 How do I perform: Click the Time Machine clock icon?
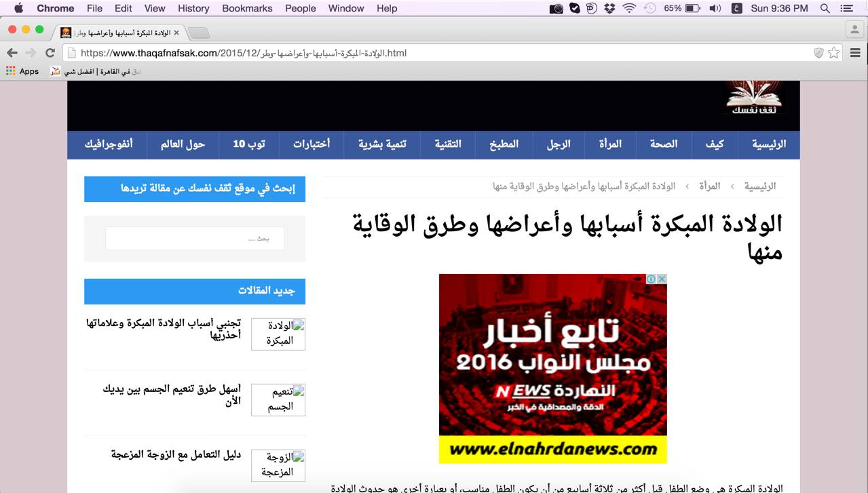tap(649, 8)
